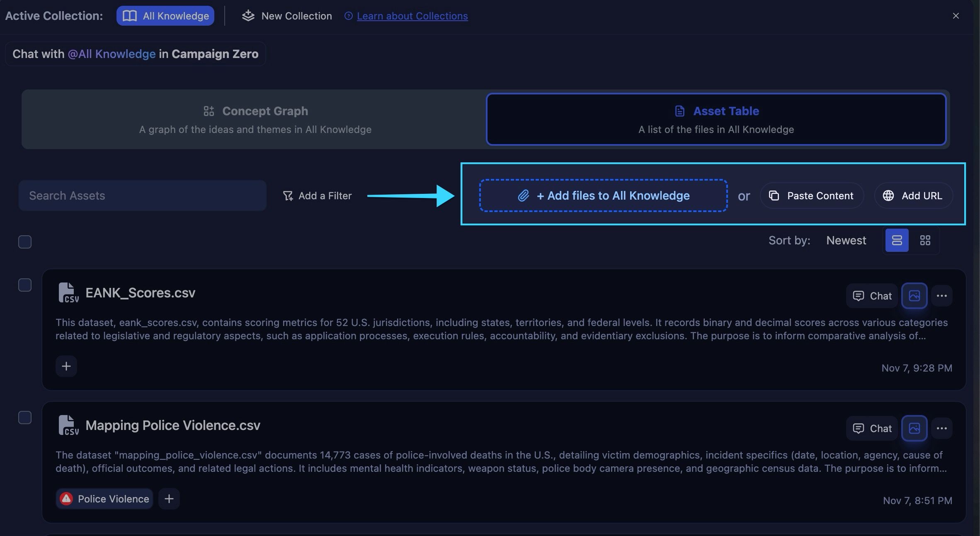Select the EANK_Scores.csv checkbox
980x536 pixels.
coord(25,285)
